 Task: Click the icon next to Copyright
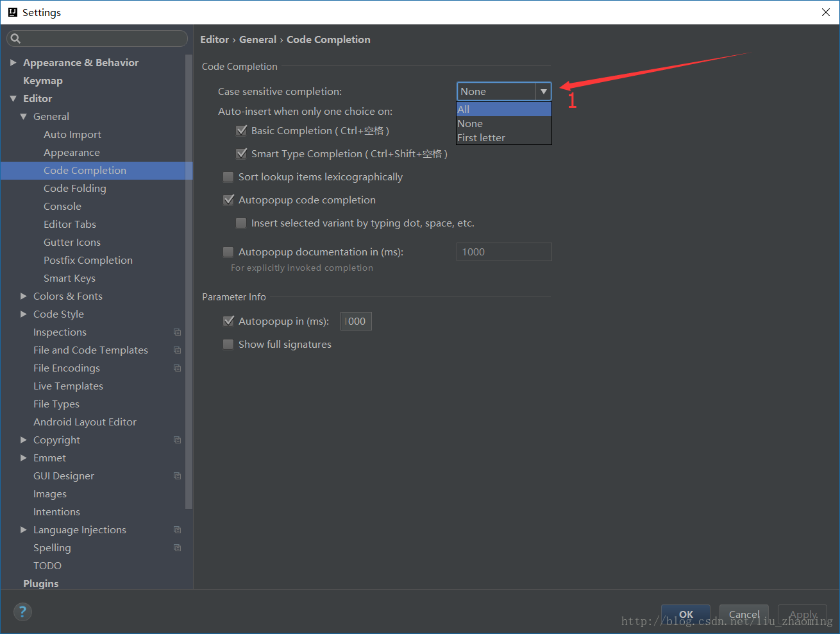point(178,440)
